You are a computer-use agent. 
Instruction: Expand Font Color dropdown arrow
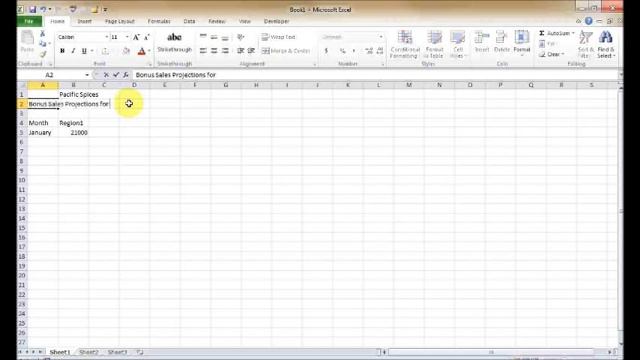tap(149, 51)
